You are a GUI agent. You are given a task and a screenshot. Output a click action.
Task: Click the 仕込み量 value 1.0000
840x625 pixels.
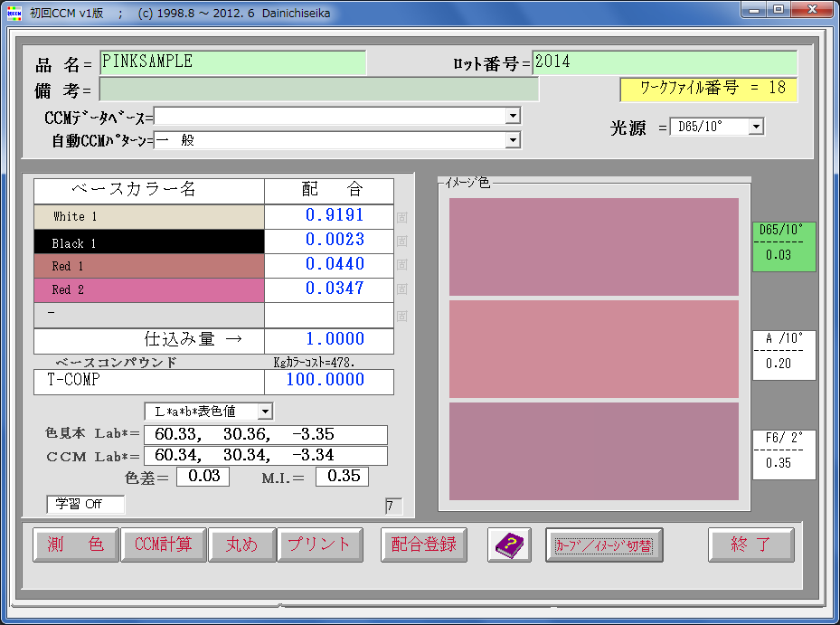coord(329,340)
